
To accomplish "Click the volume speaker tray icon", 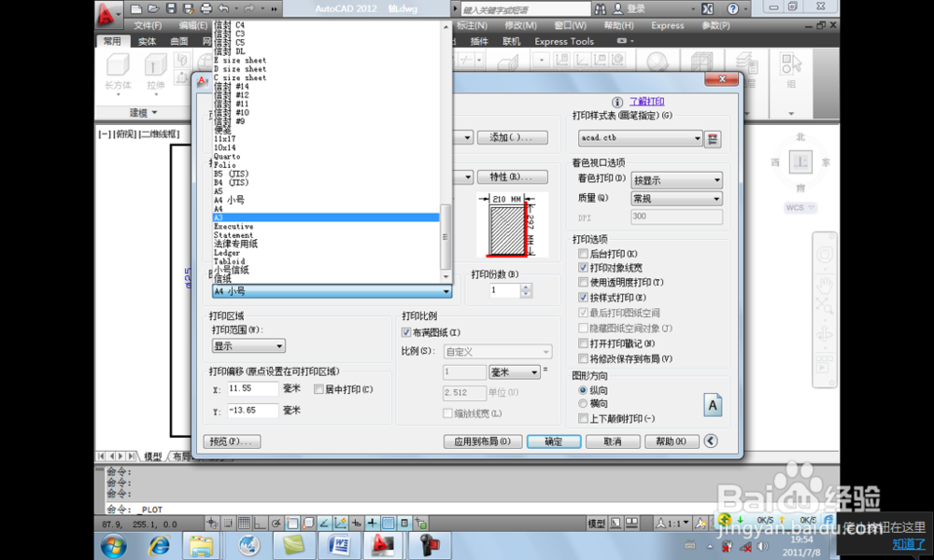I will (x=763, y=546).
